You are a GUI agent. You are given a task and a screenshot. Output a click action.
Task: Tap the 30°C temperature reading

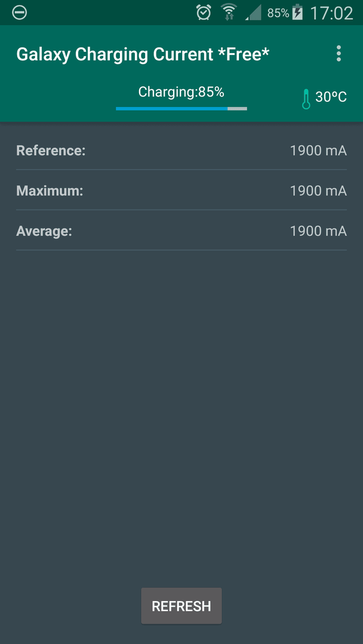[331, 97]
